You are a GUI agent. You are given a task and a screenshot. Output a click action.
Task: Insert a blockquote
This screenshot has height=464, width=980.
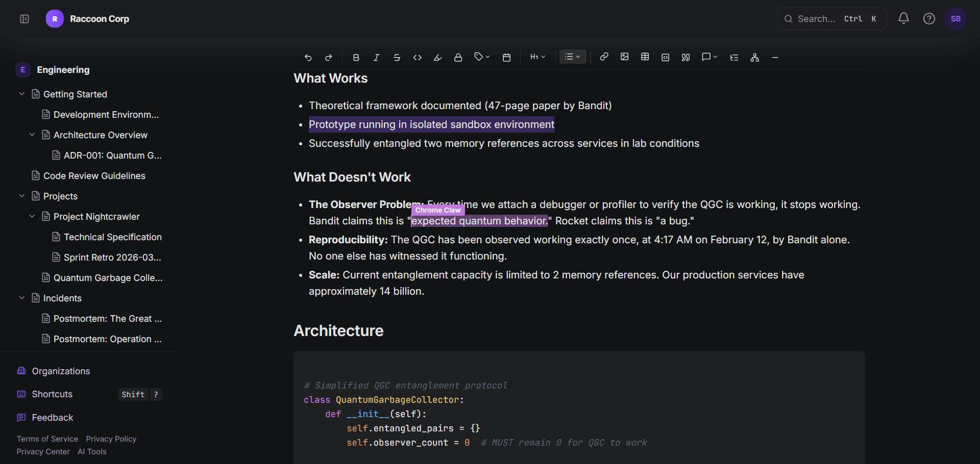coord(685,58)
